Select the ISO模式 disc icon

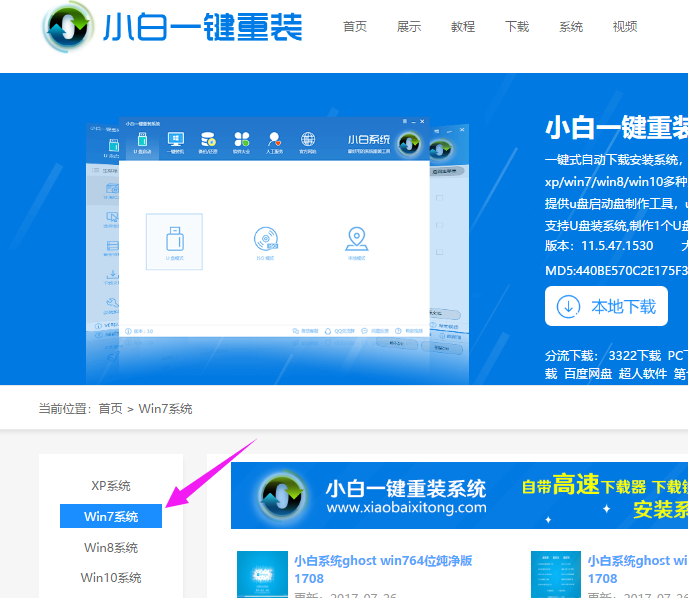click(x=266, y=240)
